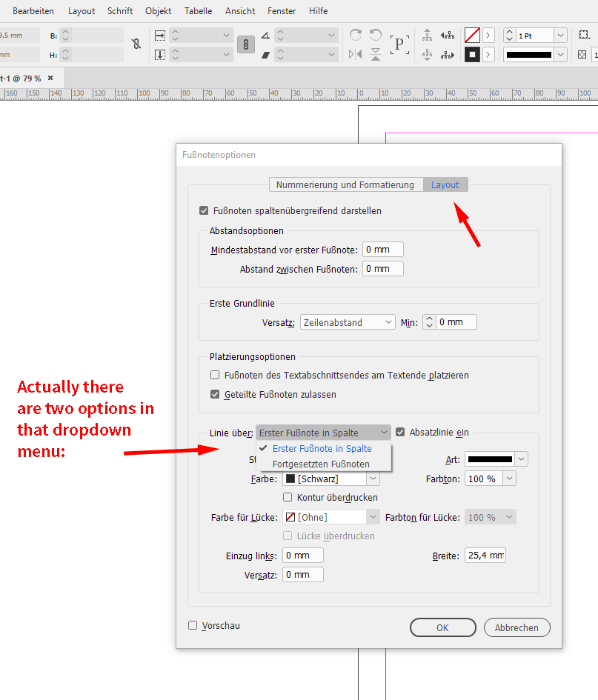The image size is (598, 700).
Task: Toggle the broken chain constrain-proportions icon
Action: (137, 44)
